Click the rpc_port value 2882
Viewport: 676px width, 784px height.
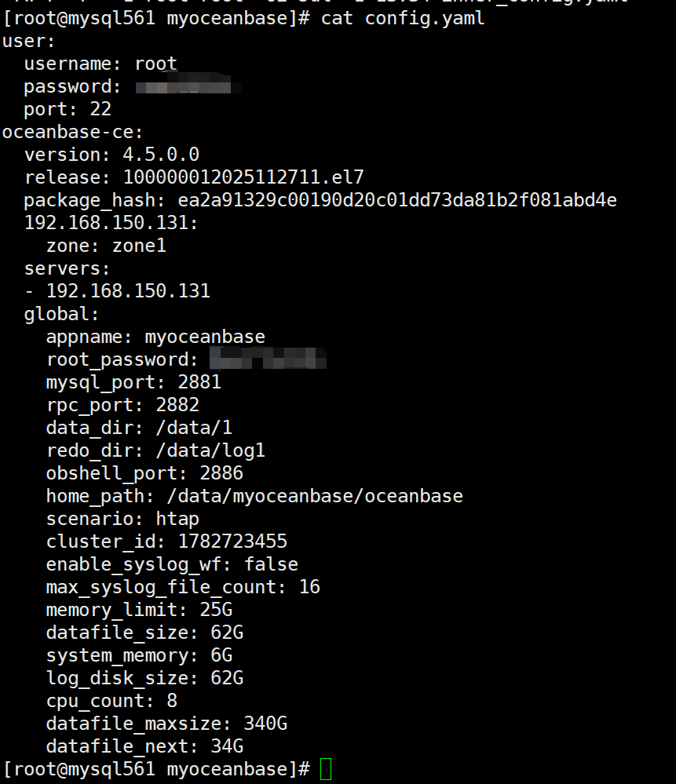tap(177, 404)
